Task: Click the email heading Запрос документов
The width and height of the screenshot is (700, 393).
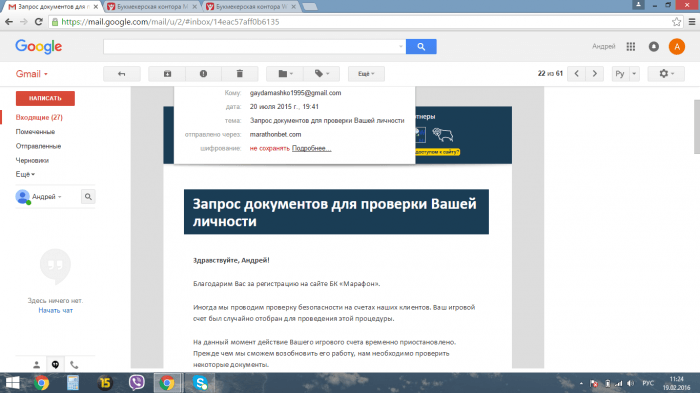Action: pyautogui.click(x=336, y=212)
